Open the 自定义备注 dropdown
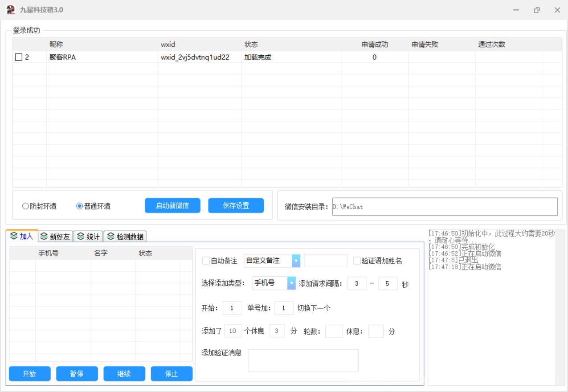The height and width of the screenshot is (392, 568). [267, 261]
